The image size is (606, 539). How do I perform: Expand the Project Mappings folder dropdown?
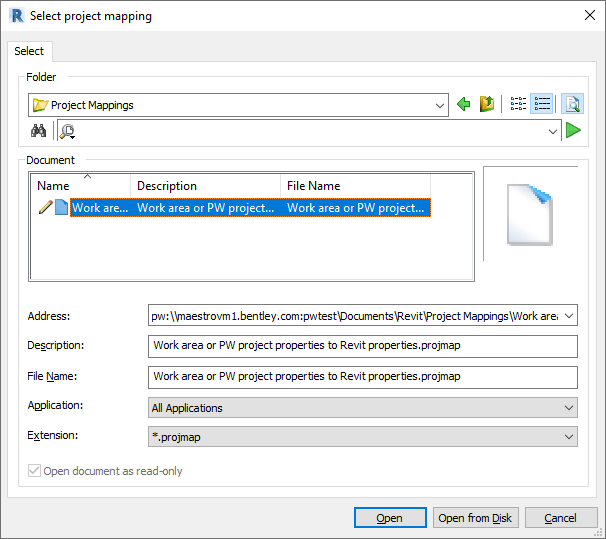coord(441,105)
